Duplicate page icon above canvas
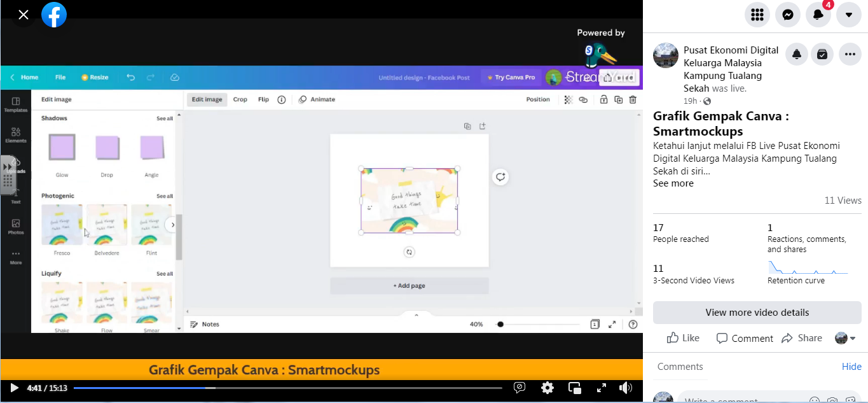The width and height of the screenshot is (868, 403). tap(467, 126)
